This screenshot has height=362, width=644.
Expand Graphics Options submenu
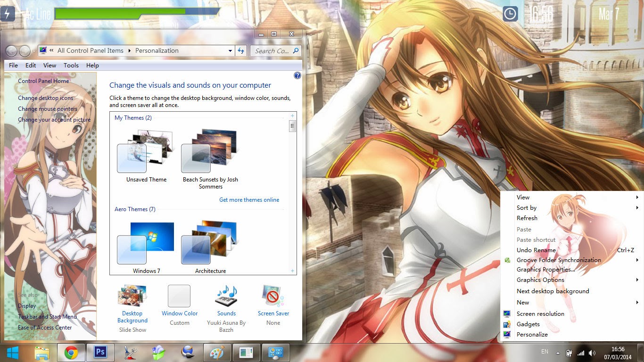pos(637,280)
